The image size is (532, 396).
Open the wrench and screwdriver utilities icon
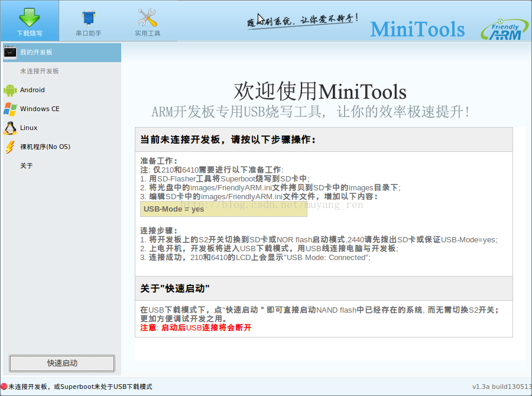147,18
